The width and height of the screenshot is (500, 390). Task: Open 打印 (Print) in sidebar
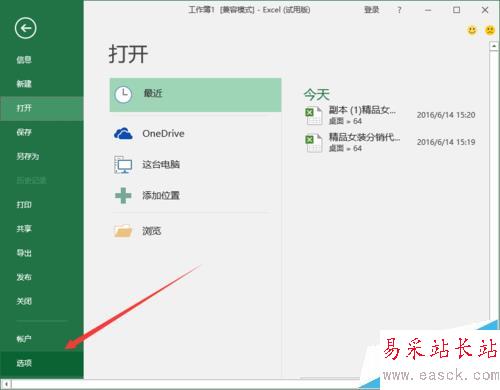(x=24, y=204)
